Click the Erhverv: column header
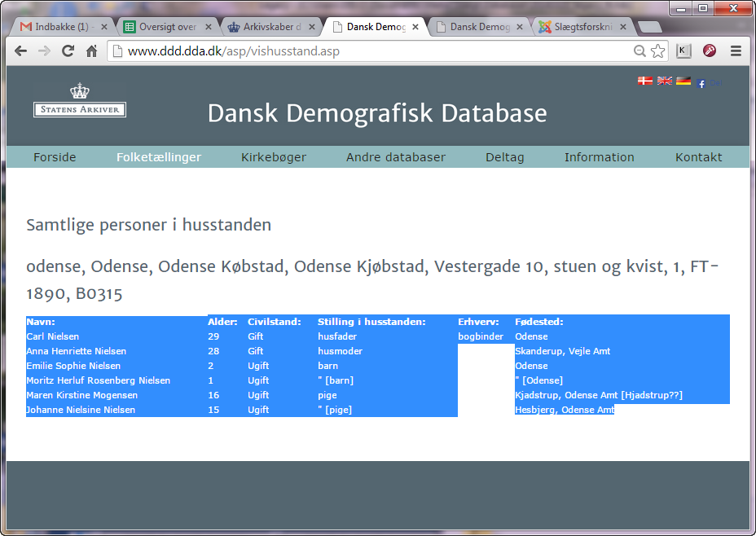 click(x=478, y=322)
